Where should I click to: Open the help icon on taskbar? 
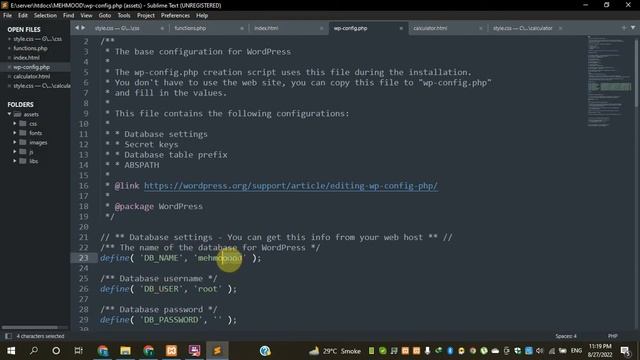[265, 351]
